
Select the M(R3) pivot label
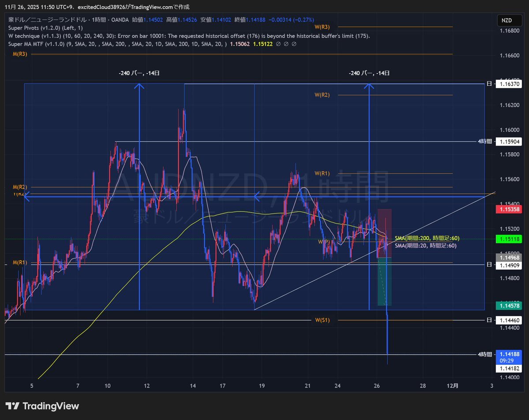point(20,54)
